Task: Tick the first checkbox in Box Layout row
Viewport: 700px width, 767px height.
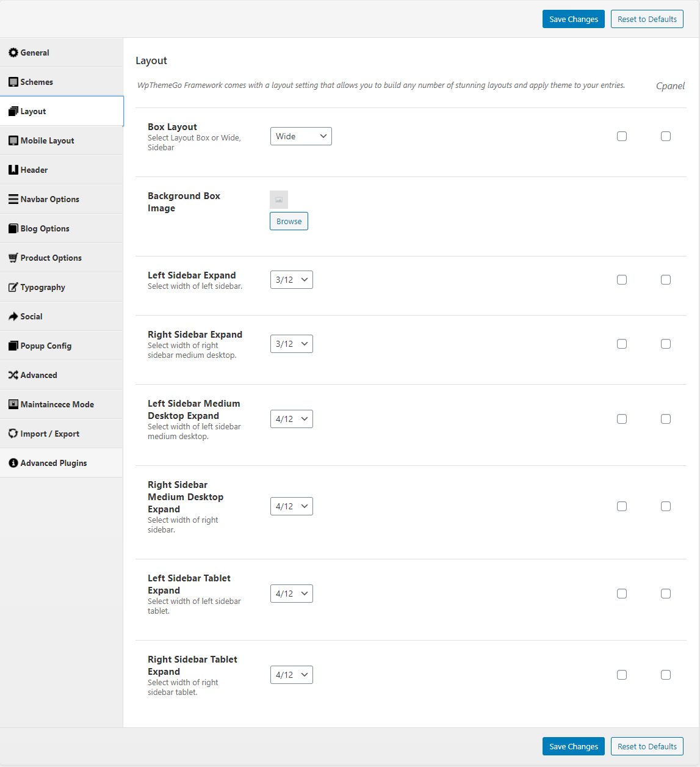Action: tap(622, 136)
